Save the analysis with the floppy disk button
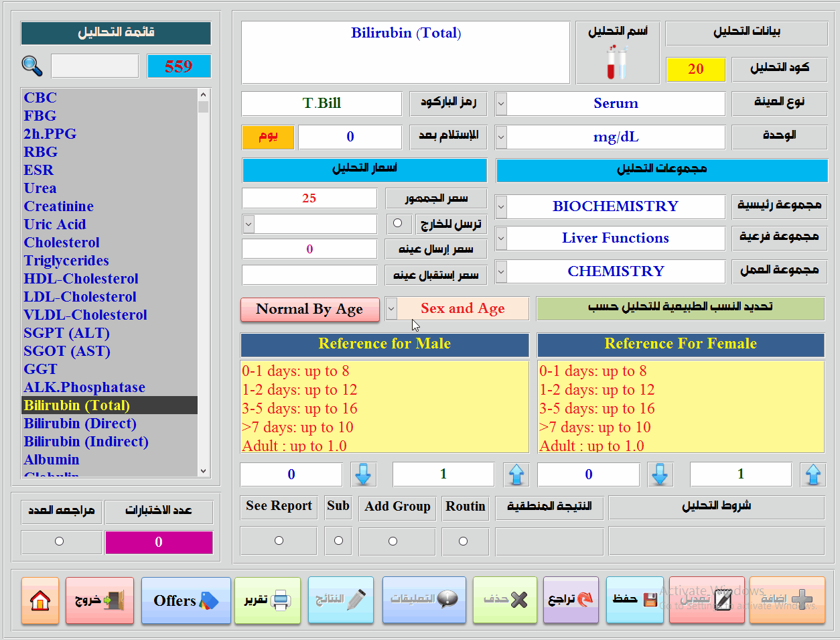 click(634, 600)
